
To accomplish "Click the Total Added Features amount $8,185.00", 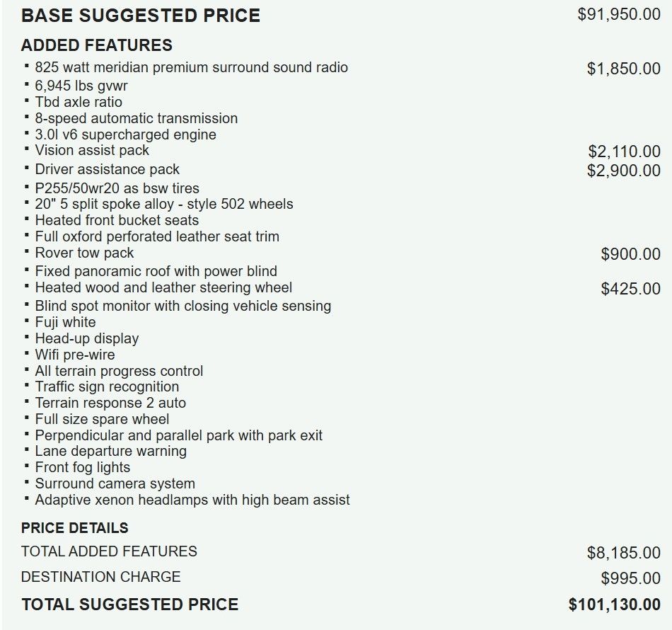I will click(x=623, y=553).
